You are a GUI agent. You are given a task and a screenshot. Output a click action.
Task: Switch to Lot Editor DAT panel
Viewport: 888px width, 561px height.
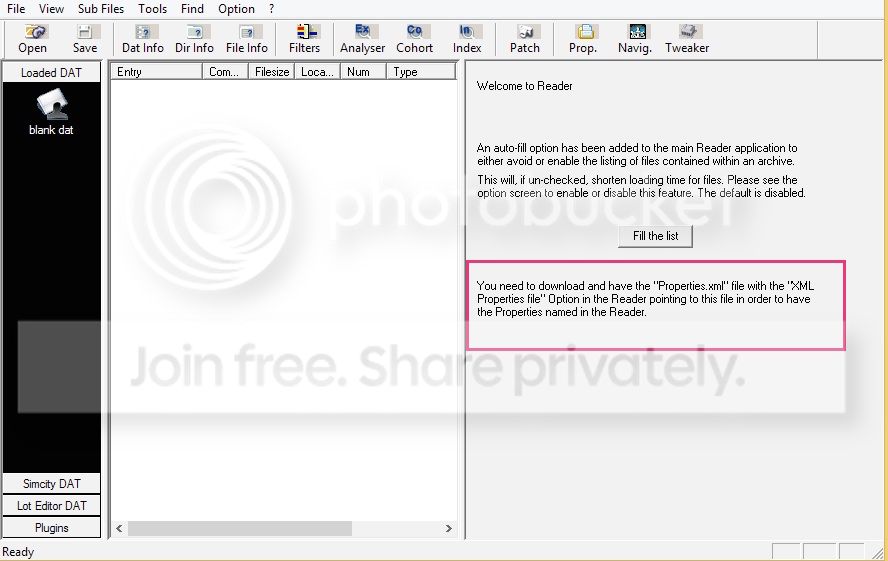coord(52,506)
